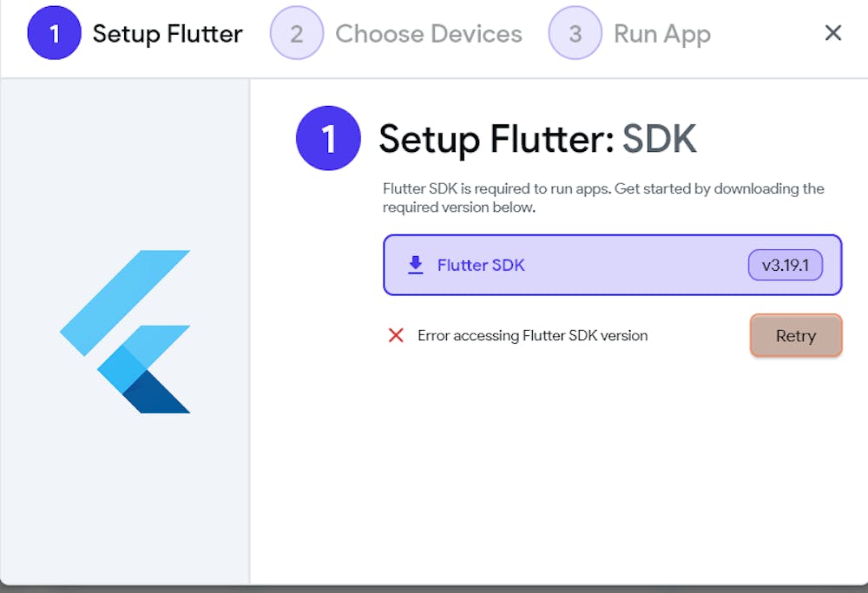The image size is (868, 593).
Task: Switch to the Choose Devices step
Action: [x=429, y=34]
